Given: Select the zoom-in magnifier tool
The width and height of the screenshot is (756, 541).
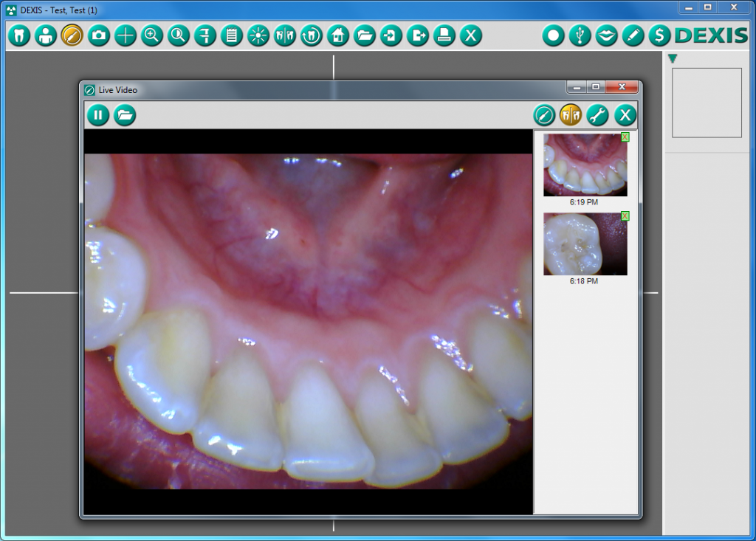Looking at the screenshot, I should pyautogui.click(x=152, y=35).
